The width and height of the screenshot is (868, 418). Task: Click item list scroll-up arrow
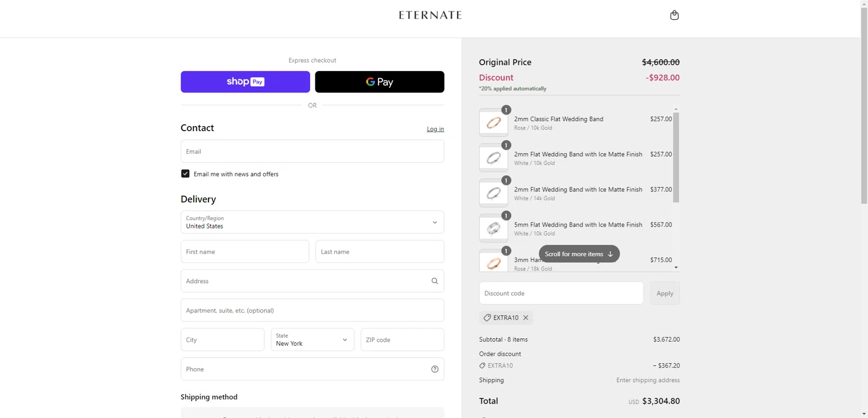coord(676,109)
